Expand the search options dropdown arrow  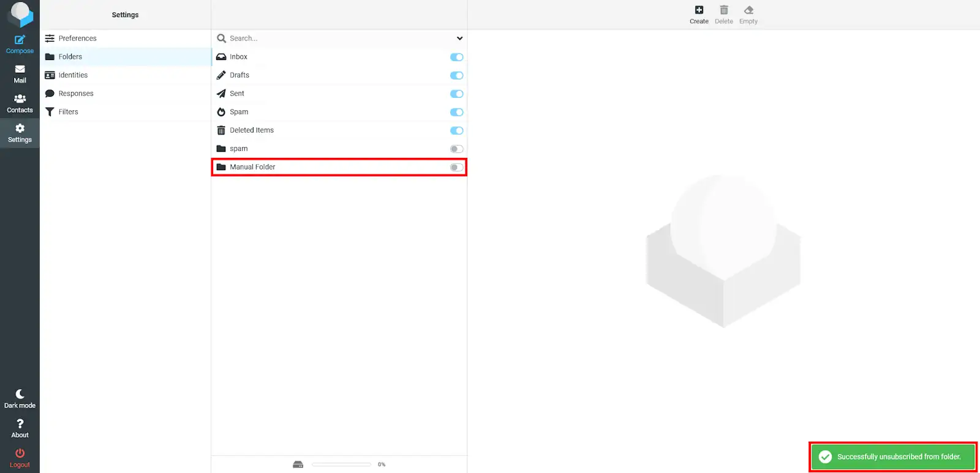459,39
